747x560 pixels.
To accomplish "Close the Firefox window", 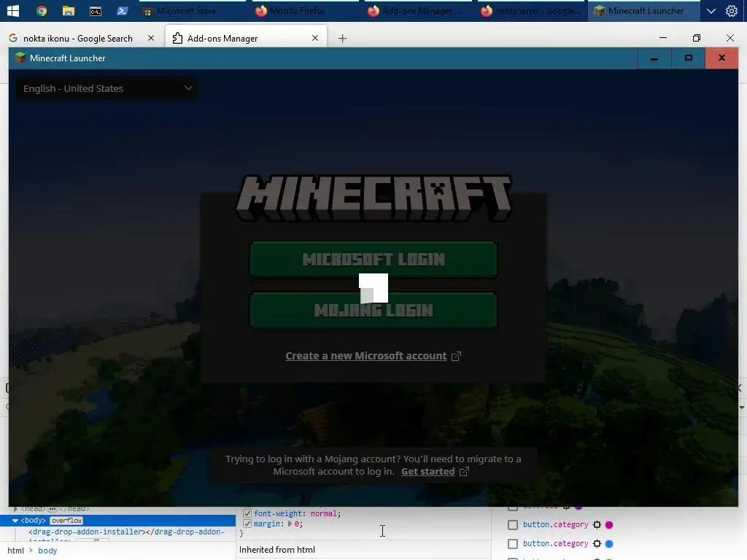I will pyautogui.click(x=729, y=38).
